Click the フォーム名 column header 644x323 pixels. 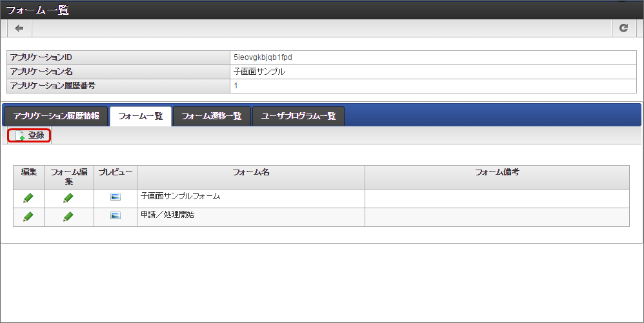(x=251, y=177)
